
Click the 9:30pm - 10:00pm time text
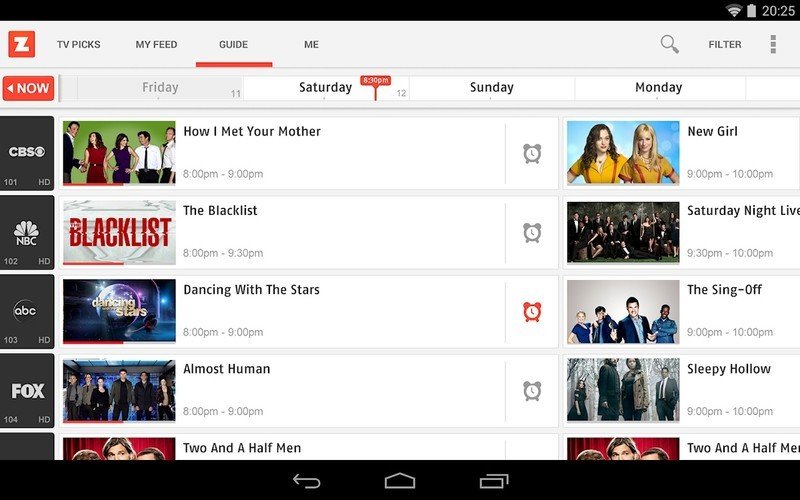click(x=730, y=253)
